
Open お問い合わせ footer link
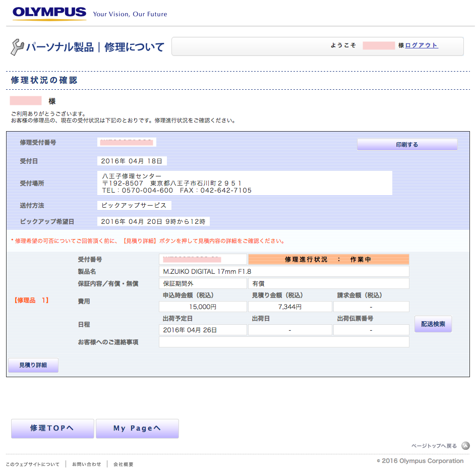87,464
